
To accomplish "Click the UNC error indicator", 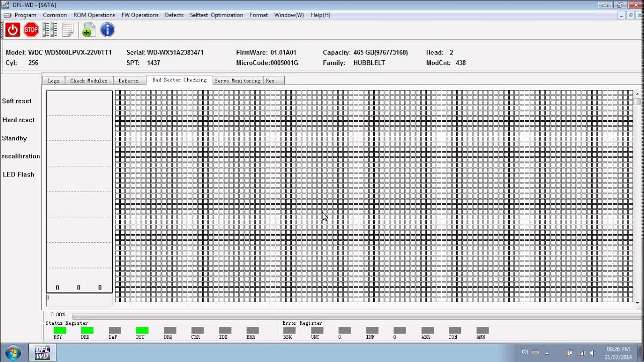I will pyautogui.click(x=317, y=330).
